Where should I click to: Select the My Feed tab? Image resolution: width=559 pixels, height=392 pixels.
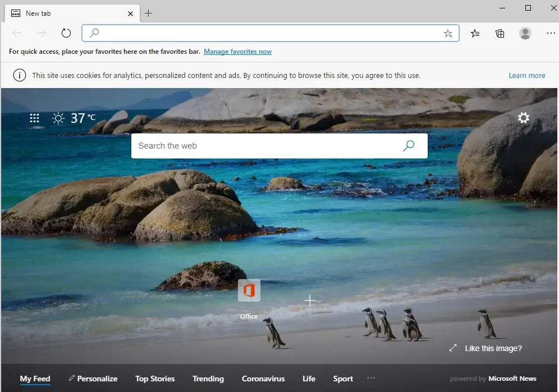click(35, 379)
